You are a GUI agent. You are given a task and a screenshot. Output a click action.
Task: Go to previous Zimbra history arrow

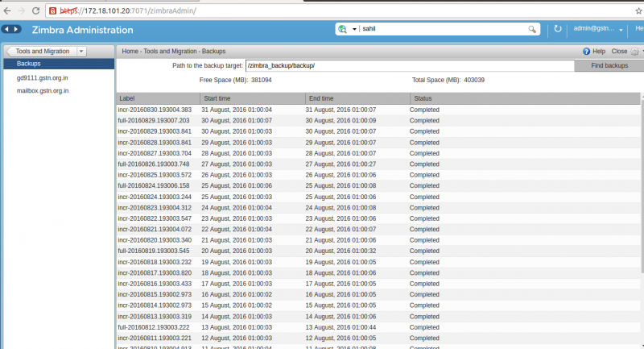(6, 29)
